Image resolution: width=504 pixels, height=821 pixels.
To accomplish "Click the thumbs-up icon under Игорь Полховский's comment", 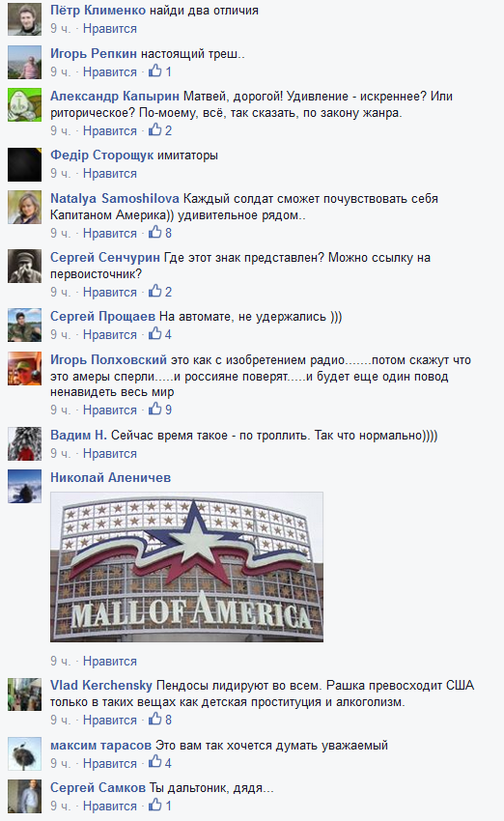I will pyautogui.click(x=154, y=409).
